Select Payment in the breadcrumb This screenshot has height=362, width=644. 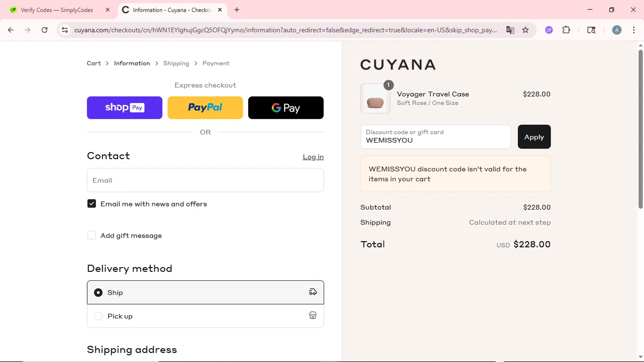click(216, 63)
